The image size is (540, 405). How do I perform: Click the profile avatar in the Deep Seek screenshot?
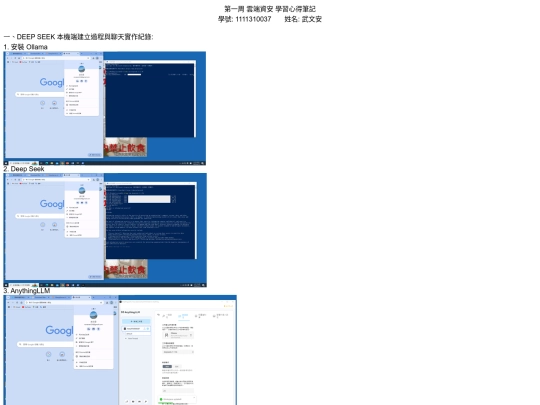pos(82,190)
